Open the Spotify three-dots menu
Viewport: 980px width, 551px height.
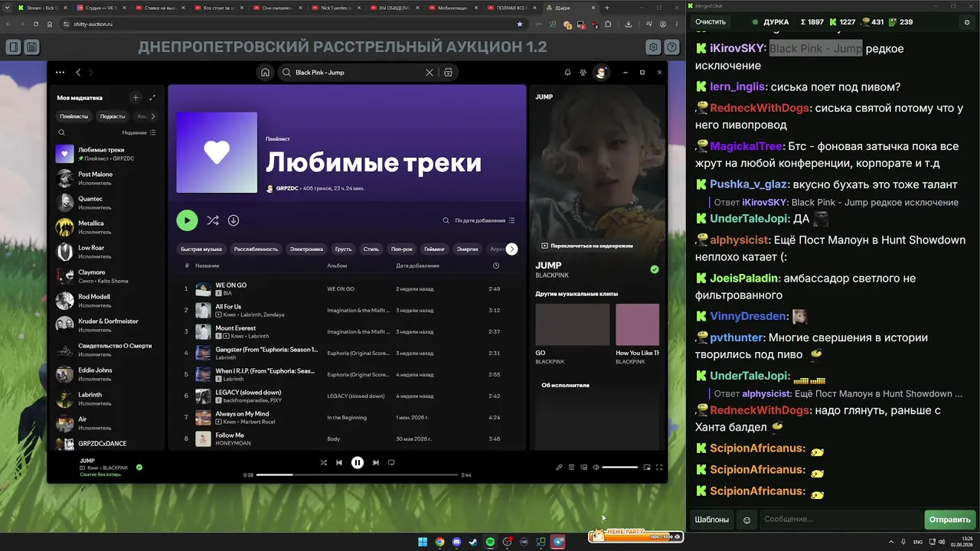click(60, 73)
